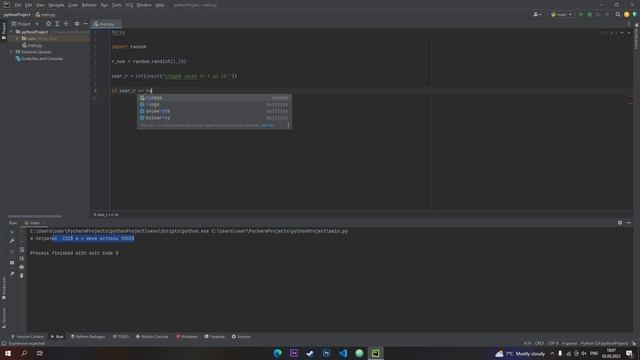The width and height of the screenshot is (640, 360).
Task: Click the wrench icon in the Run panel
Action: pos(12,241)
